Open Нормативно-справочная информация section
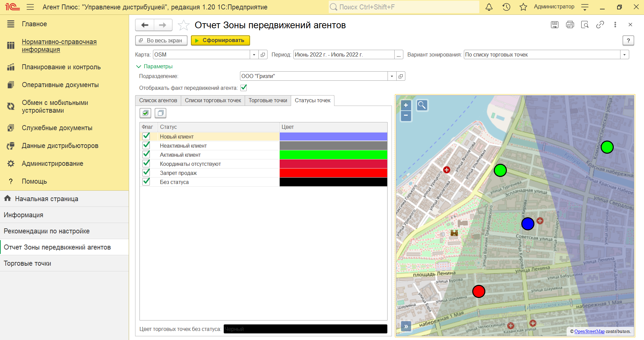 click(x=59, y=45)
